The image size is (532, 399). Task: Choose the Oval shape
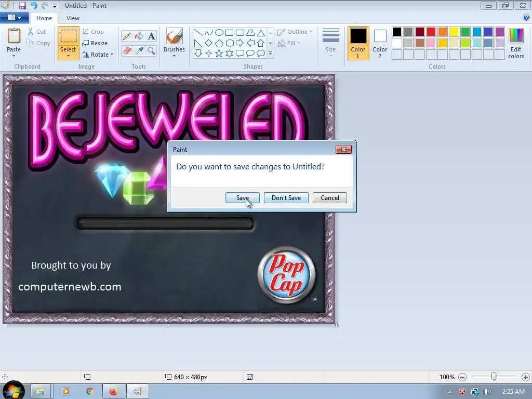[219, 33]
